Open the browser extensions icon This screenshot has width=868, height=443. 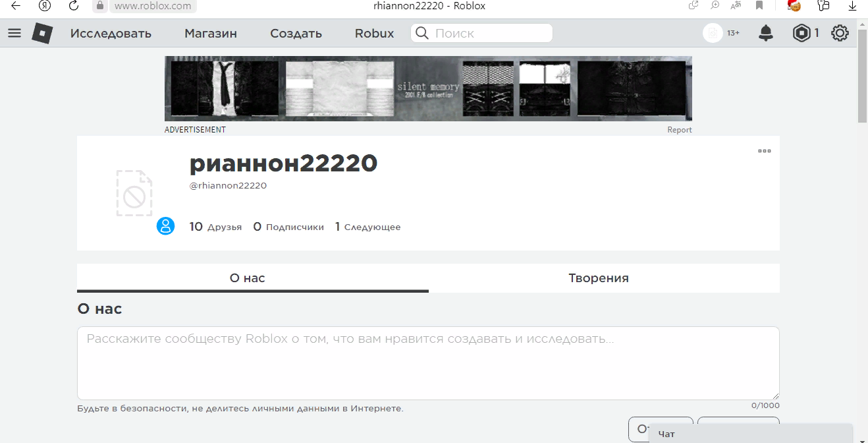point(823,6)
